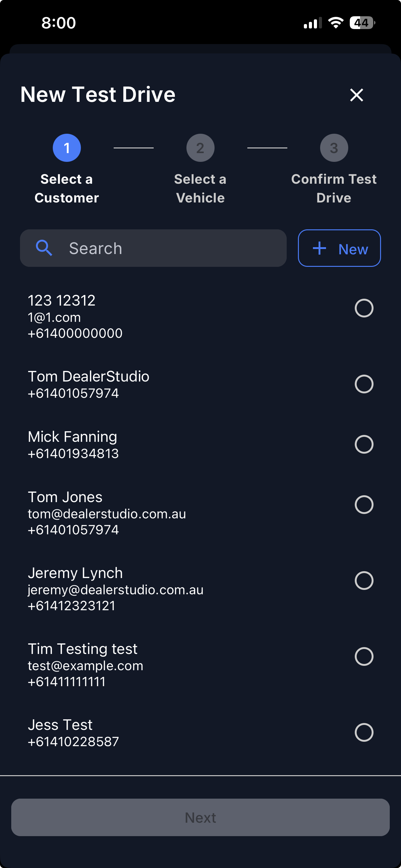Viewport: 401px width, 868px height.
Task: Click the search magnifier icon
Action: pyautogui.click(x=44, y=248)
